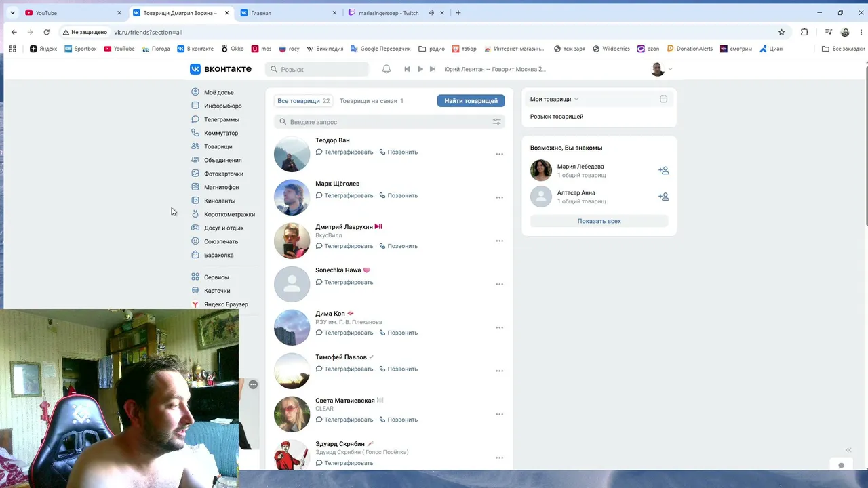Open more options for Sonechka Hawa

tap(500, 284)
